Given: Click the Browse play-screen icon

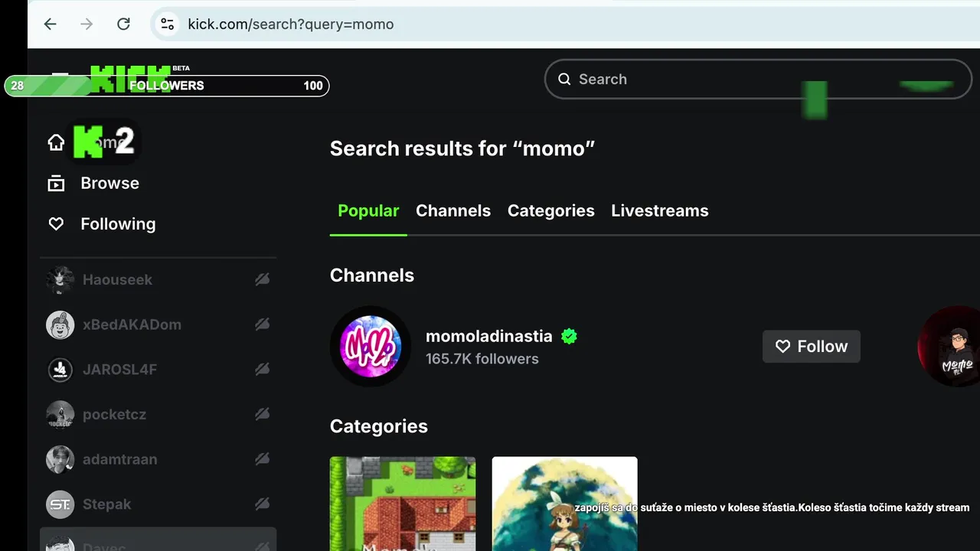Looking at the screenshot, I should 56,183.
